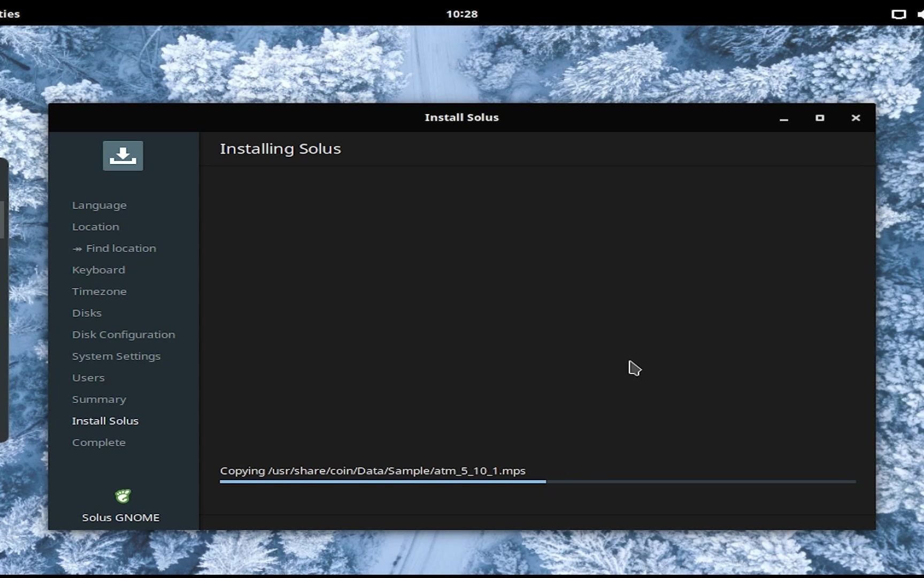The width and height of the screenshot is (924, 578).
Task: Select the Disk Configuration step
Action: click(124, 334)
